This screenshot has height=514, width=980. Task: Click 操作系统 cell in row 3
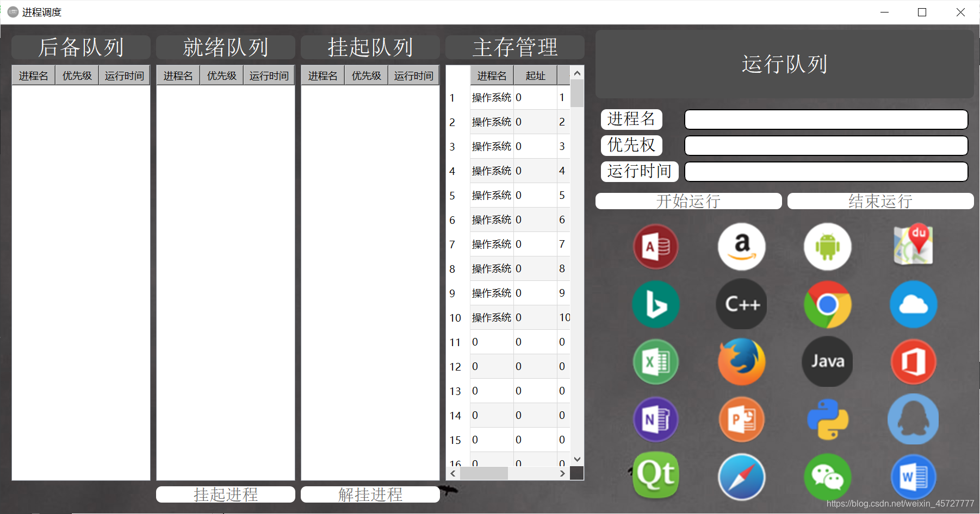click(x=492, y=146)
